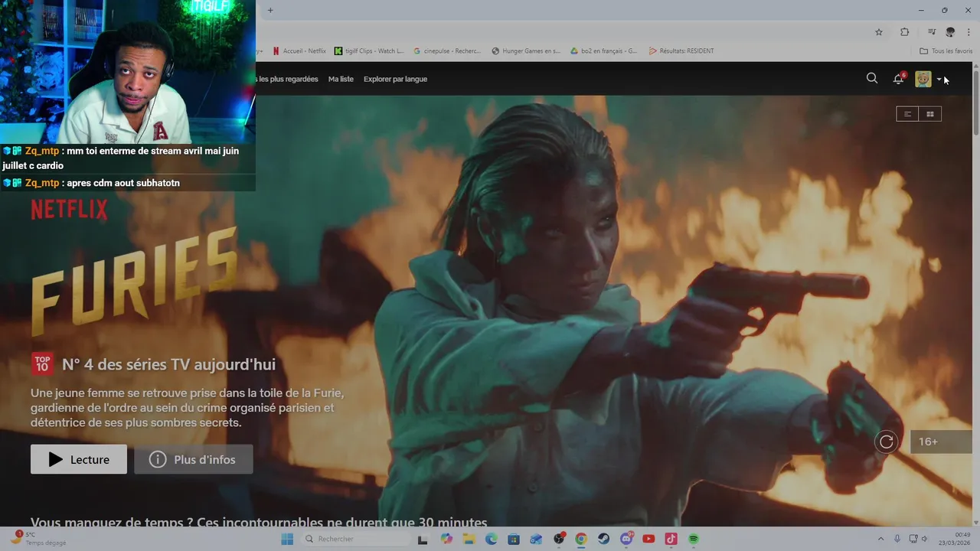Open the Windows Start menu

(x=287, y=539)
